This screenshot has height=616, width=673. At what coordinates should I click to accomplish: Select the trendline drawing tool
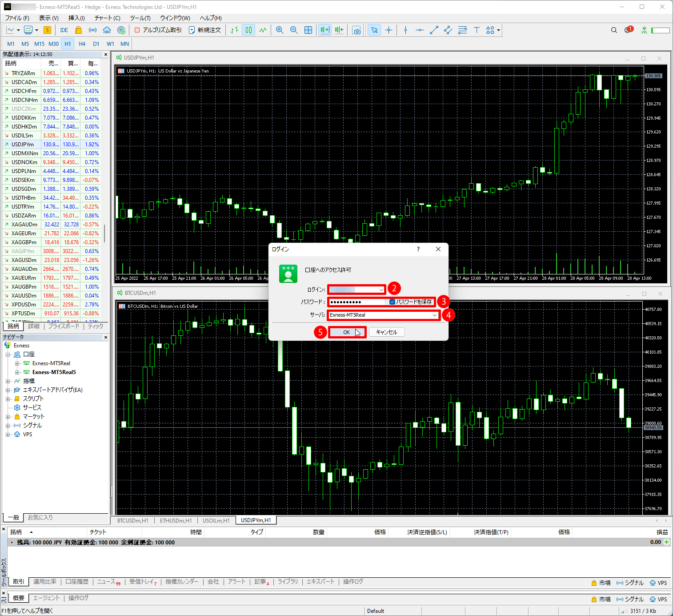[434, 30]
